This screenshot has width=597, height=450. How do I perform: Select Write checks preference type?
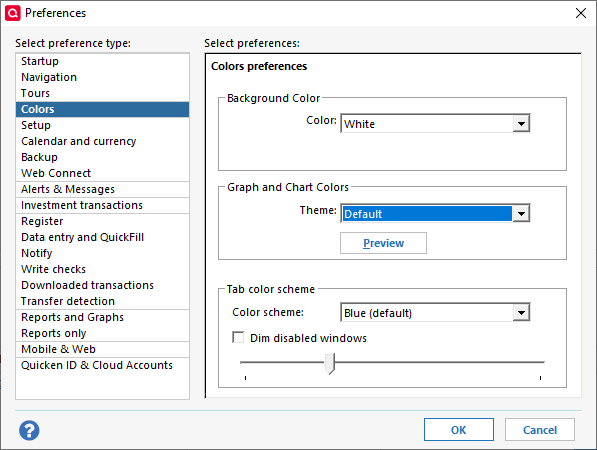coord(102,269)
